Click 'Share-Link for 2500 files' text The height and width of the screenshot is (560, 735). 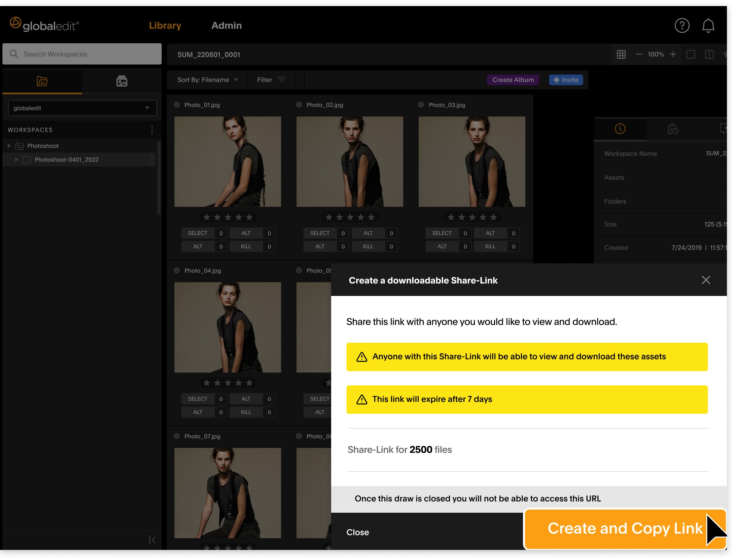click(399, 449)
